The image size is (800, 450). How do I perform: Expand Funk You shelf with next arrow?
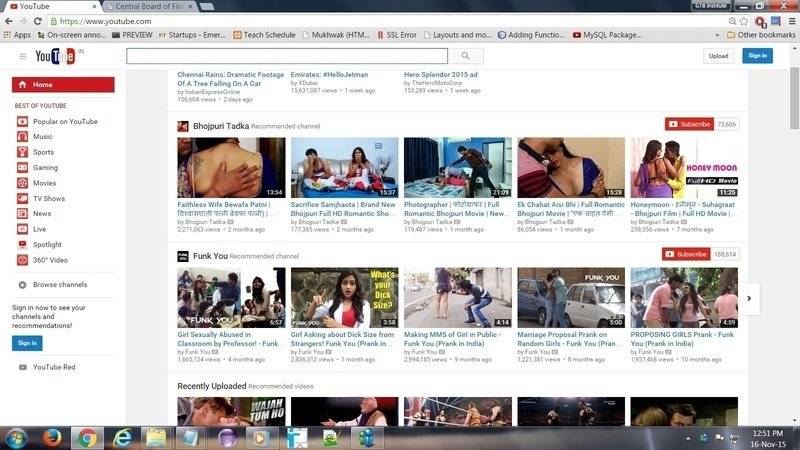coord(748,297)
